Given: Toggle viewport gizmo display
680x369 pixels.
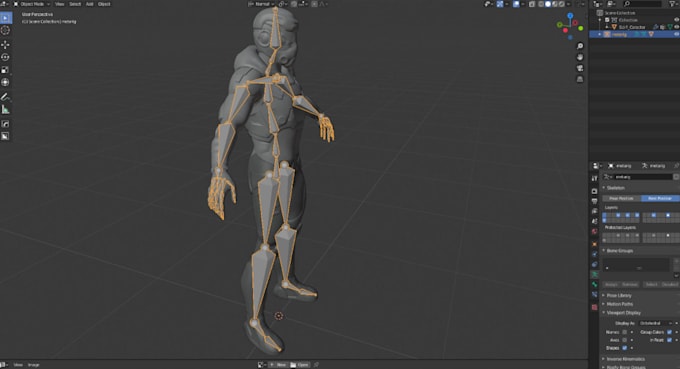Looking at the screenshot, I should point(500,4).
